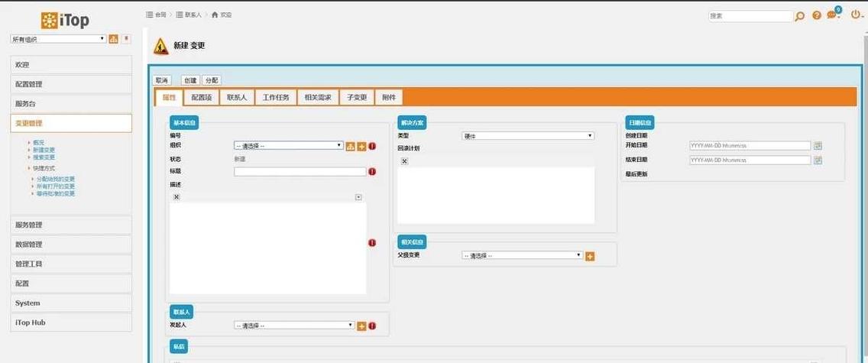Toggle the fullscreen icon above 描述 editor
This screenshot has width=868, height=363.
coord(177,197)
